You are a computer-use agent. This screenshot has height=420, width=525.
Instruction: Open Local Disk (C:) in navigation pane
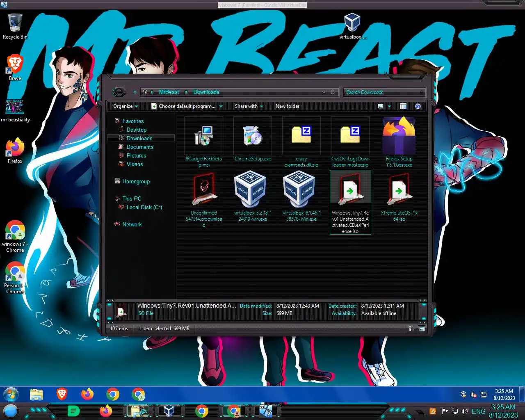tap(144, 207)
